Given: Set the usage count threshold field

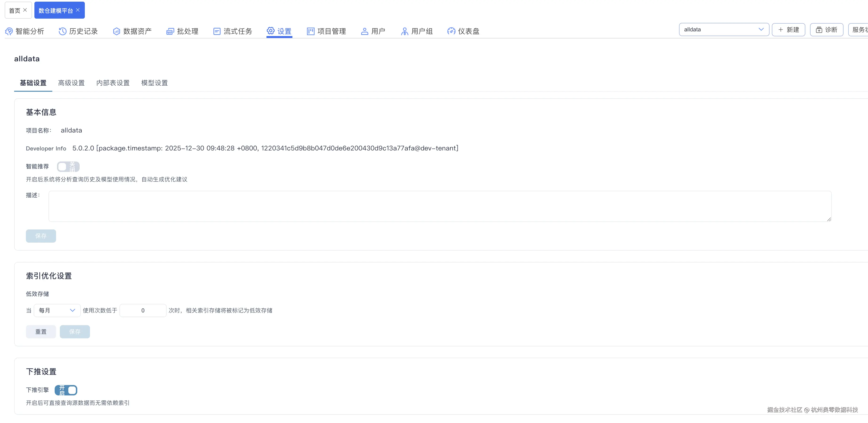Looking at the screenshot, I should pos(143,310).
